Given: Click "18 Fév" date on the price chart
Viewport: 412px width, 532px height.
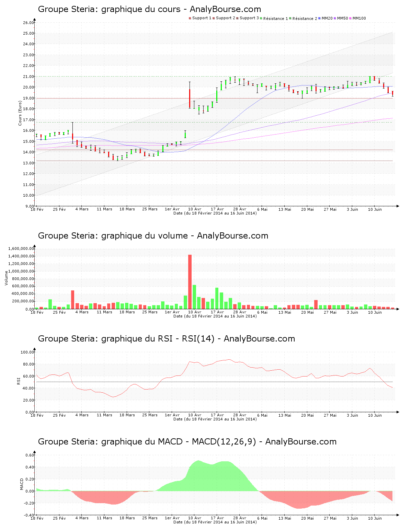Looking at the screenshot, I should (37, 209).
